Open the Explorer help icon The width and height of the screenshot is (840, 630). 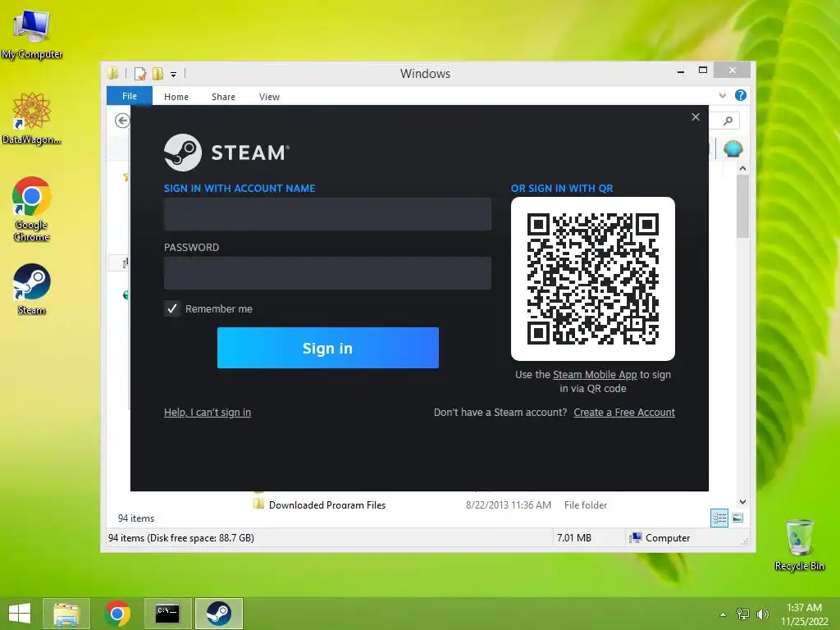pyautogui.click(x=741, y=95)
